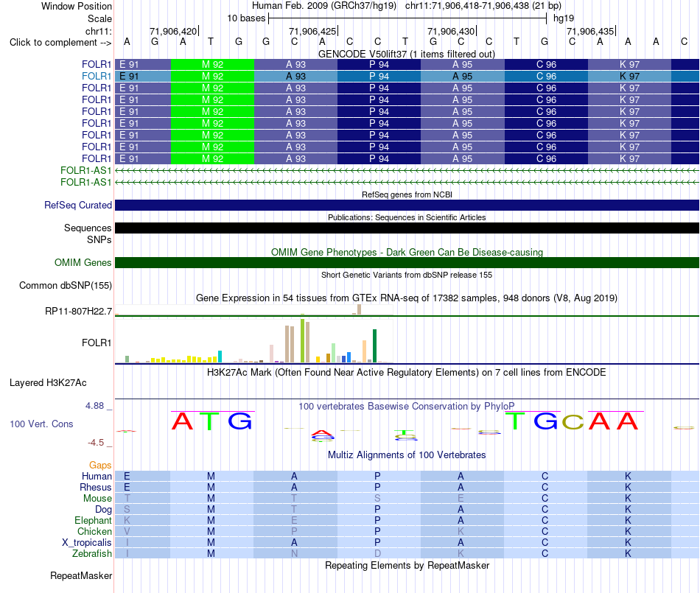The image size is (700, 593).
Task: Click the black Publications Sequences bar
Action: coord(407,228)
